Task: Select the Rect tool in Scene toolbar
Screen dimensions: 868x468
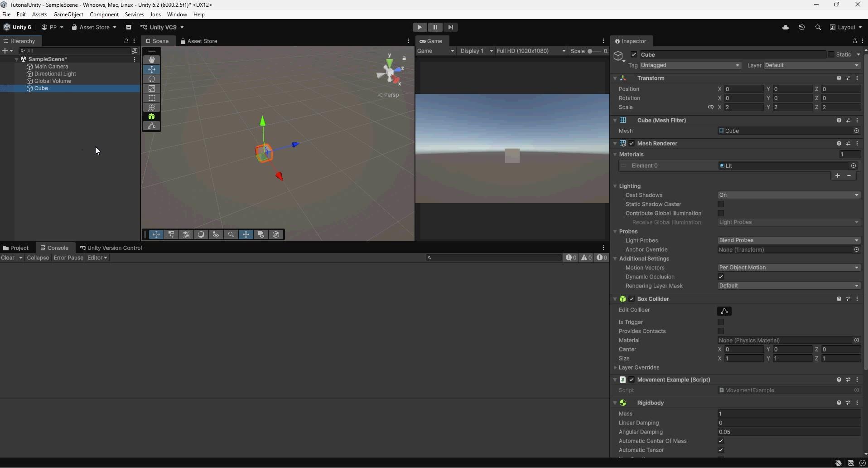Action: pyautogui.click(x=152, y=98)
